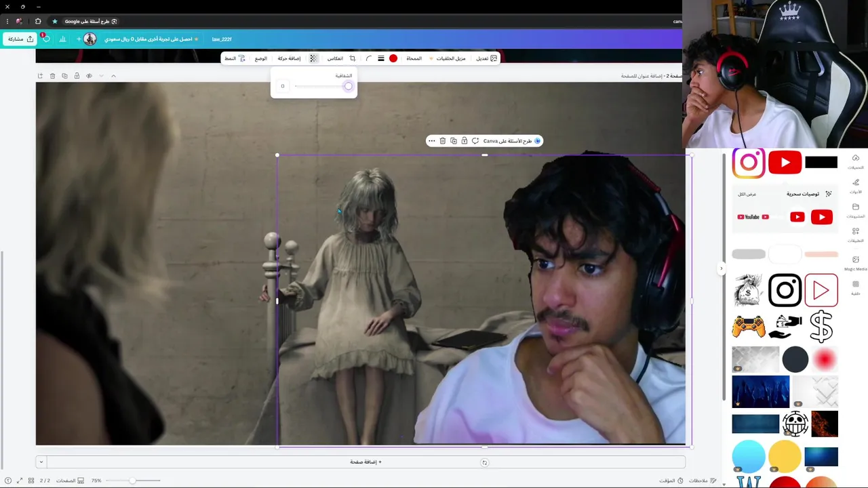The image size is (868, 488).
Task: Click the premium trial offer link
Action: pyautogui.click(x=151, y=39)
